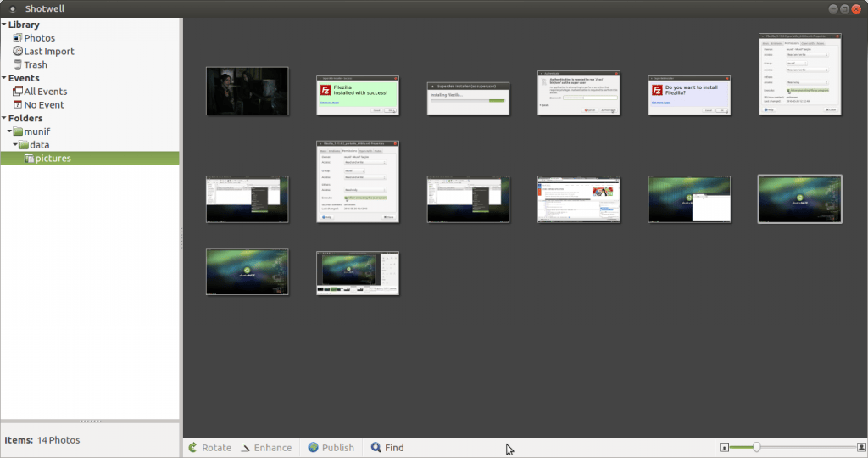Collapse the Folders section

pyautogui.click(x=4, y=119)
